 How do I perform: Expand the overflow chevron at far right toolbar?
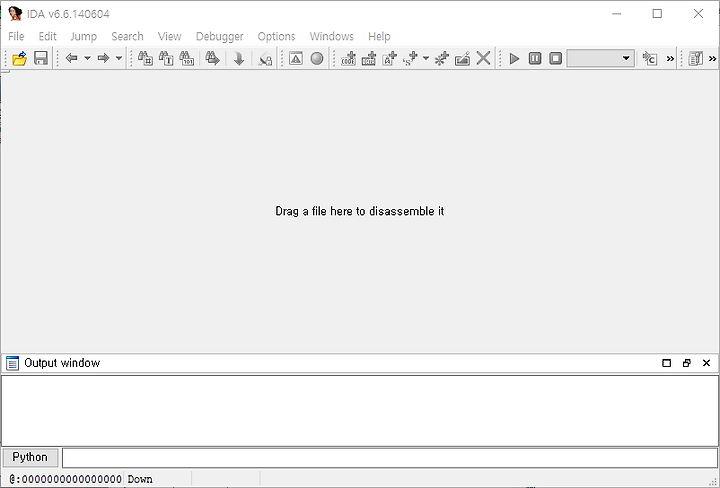712,58
